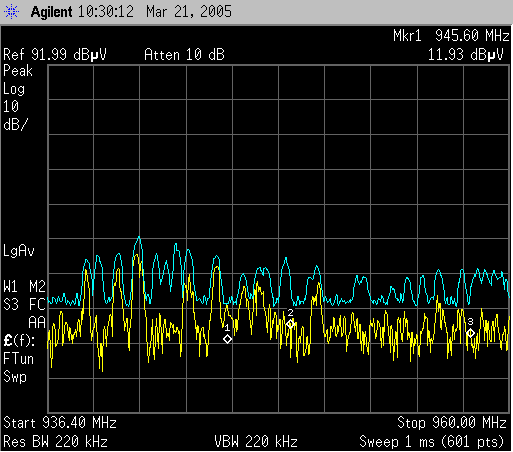Click the Agilent starburst logo icon
The width and height of the screenshot is (513, 452).
[x=11, y=12]
